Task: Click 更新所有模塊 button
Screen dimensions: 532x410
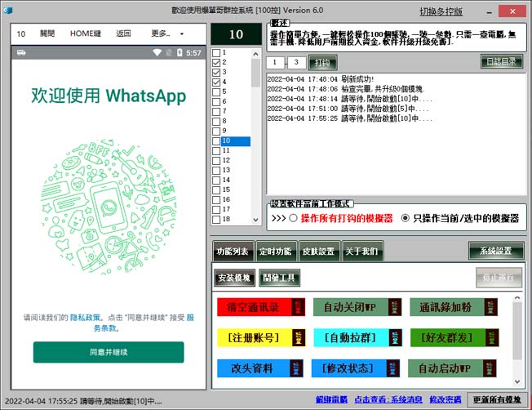Action: point(497,400)
